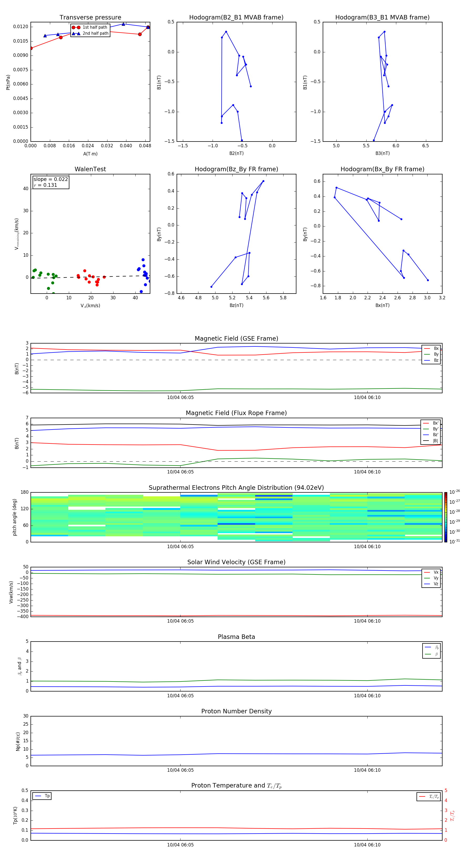Image resolution: width=473 pixels, height=868 pixels.
Task: Click the Vz legend entry in solar wind plot
Action: [x=431, y=584]
